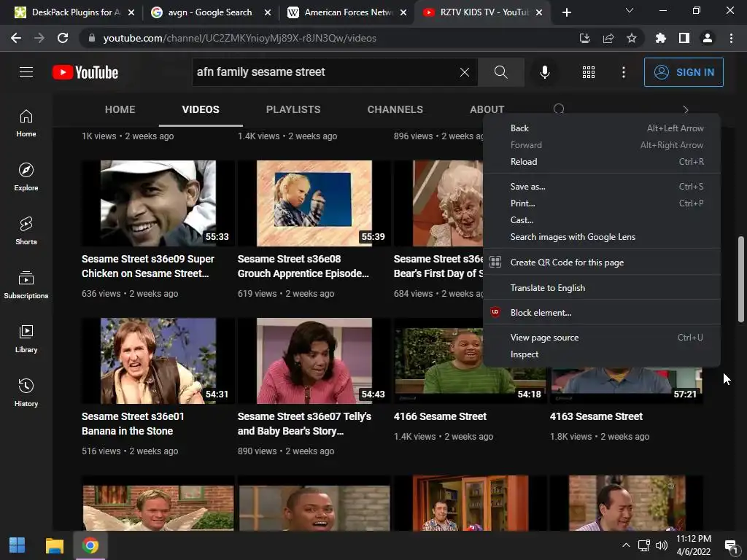Switch to avgn Google Search tab
The height and width of the screenshot is (560, 747).
pyautogui.click(x=209, y=12)
